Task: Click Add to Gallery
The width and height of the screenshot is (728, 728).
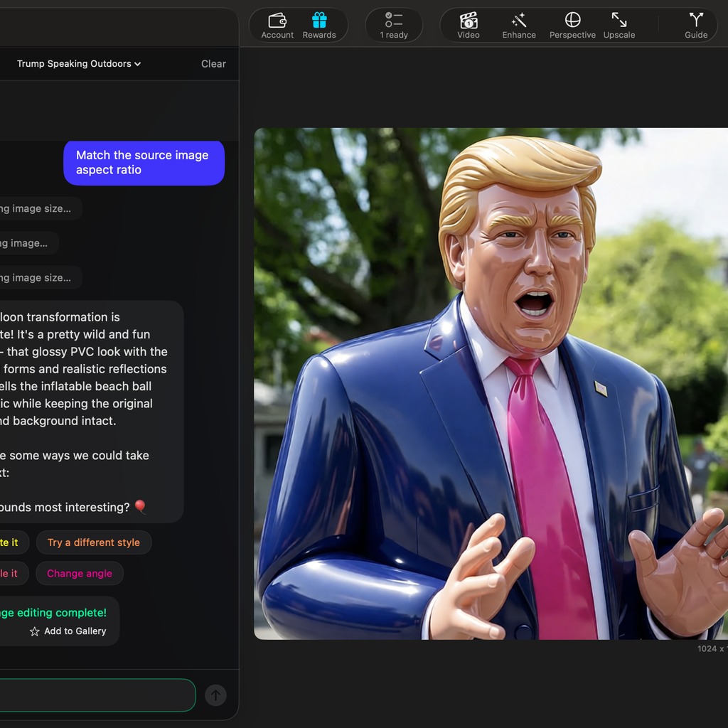Action: point(75,631)
